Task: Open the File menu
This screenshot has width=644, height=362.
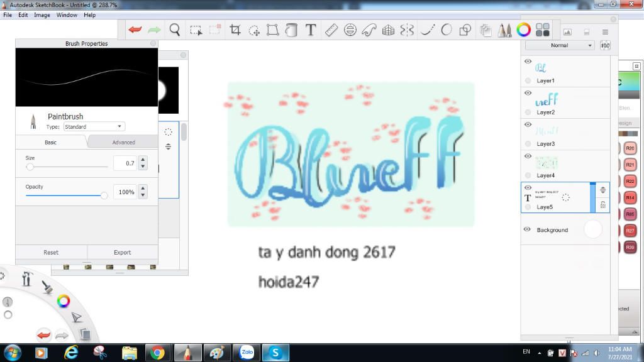Action: pos(8,15)
